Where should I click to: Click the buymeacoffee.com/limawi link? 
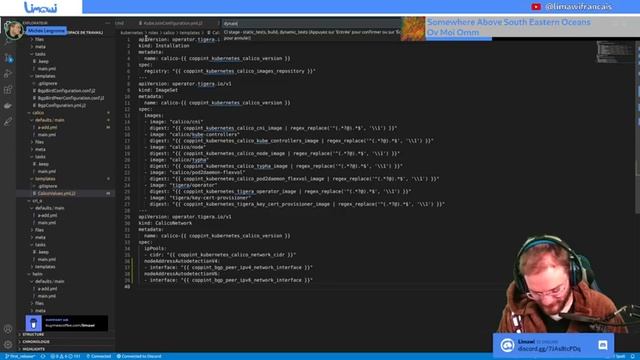70,326
